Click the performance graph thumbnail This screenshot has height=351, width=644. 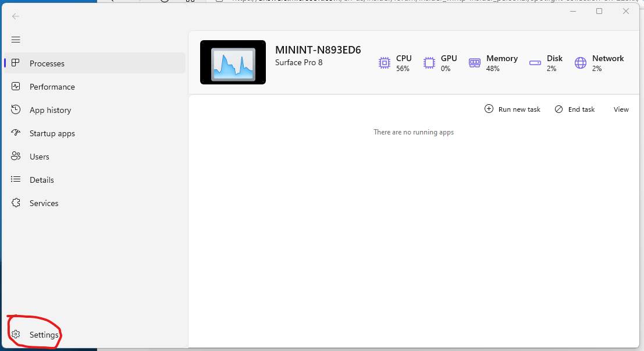click(233, 62)
